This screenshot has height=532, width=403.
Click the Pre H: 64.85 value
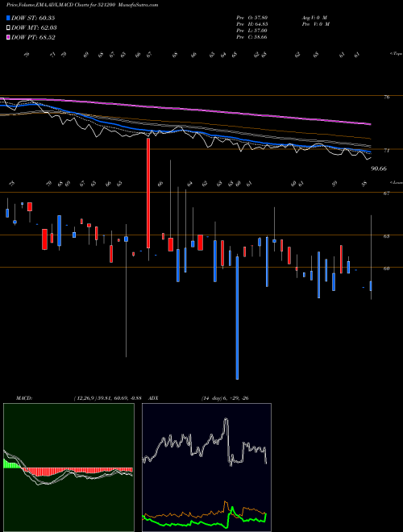pyautogui.click(x=251, y=24)
